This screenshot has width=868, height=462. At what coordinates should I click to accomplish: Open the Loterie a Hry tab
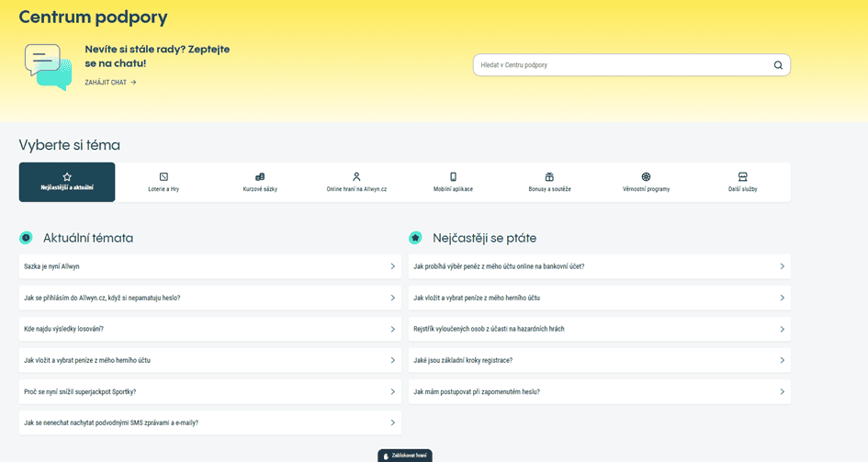tap(163, 182)
